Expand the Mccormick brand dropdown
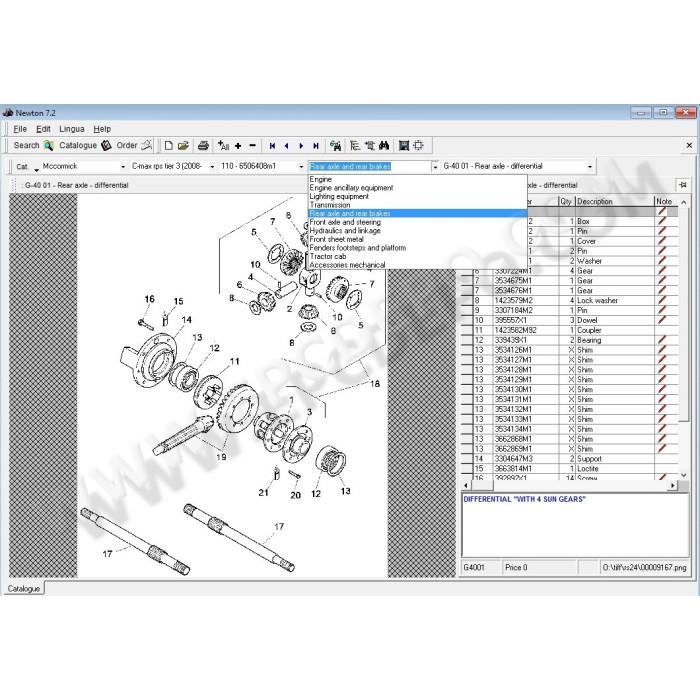 (x=123, y=167)
